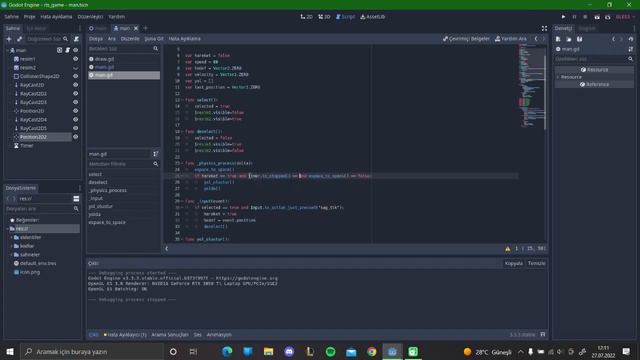Click the Yardım Ara button

click(511, 39)
